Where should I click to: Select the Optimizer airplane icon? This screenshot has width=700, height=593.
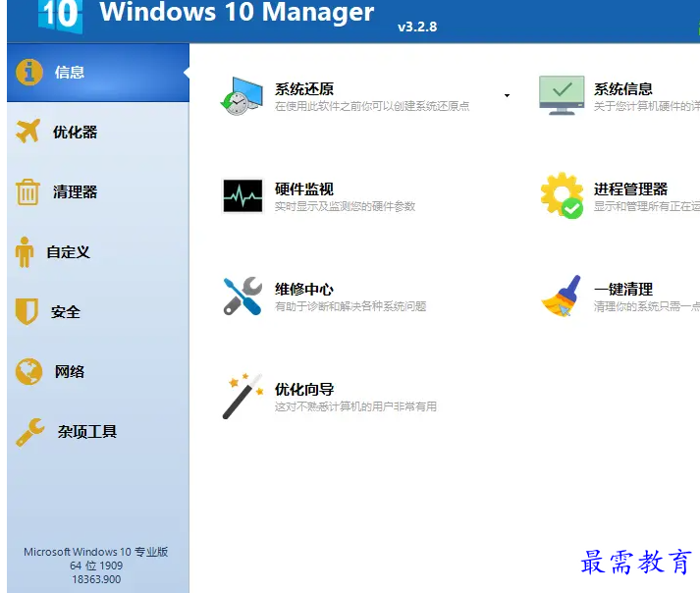pos(28,132)
